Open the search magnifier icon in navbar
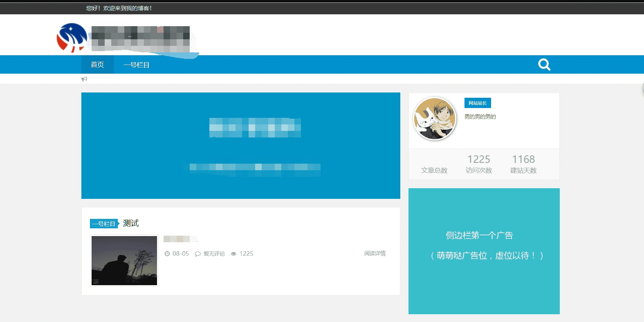The width and height of the screenshot is (644, 322). point(544,65)
